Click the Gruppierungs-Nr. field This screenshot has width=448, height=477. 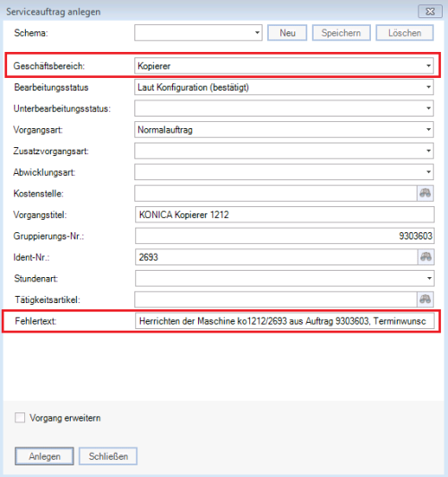pos(285,236)
